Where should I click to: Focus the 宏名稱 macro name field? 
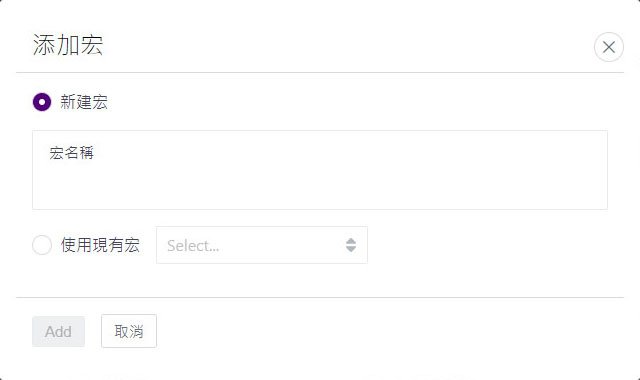point(320,170)
